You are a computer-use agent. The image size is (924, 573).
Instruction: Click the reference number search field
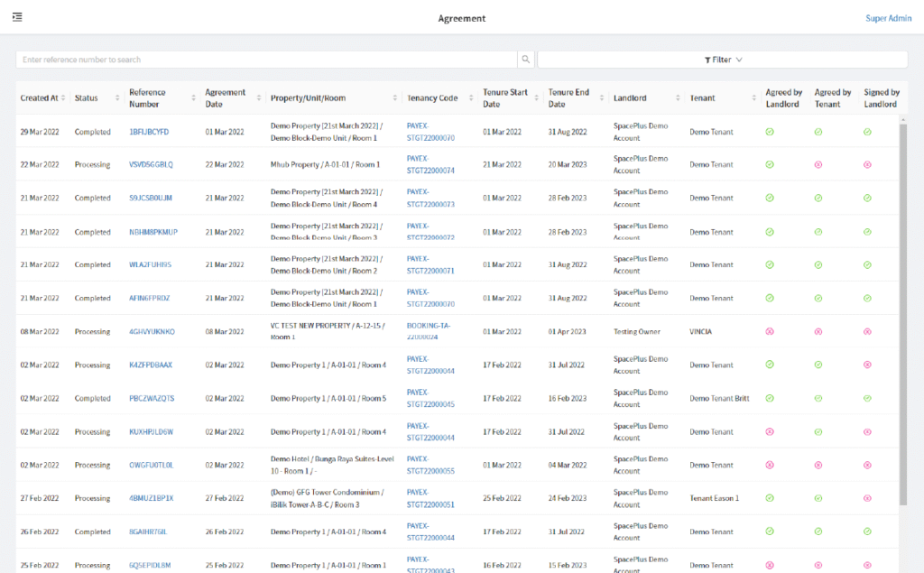tap(266, 60)
